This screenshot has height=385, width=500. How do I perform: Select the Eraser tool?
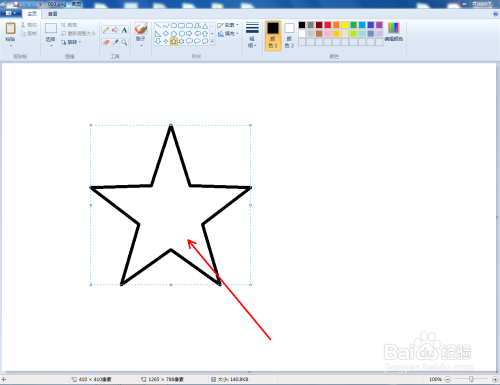[106, 42]
